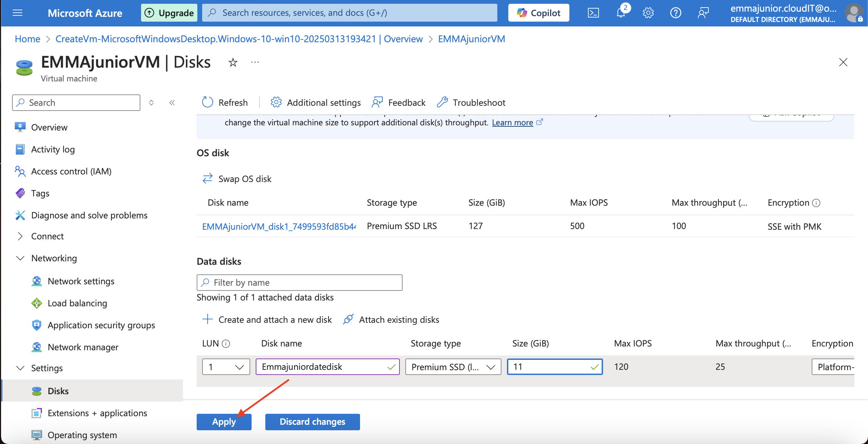Click the Filter by name box
The height and width of the screenshot is (444, 868).
coord(299,282)
